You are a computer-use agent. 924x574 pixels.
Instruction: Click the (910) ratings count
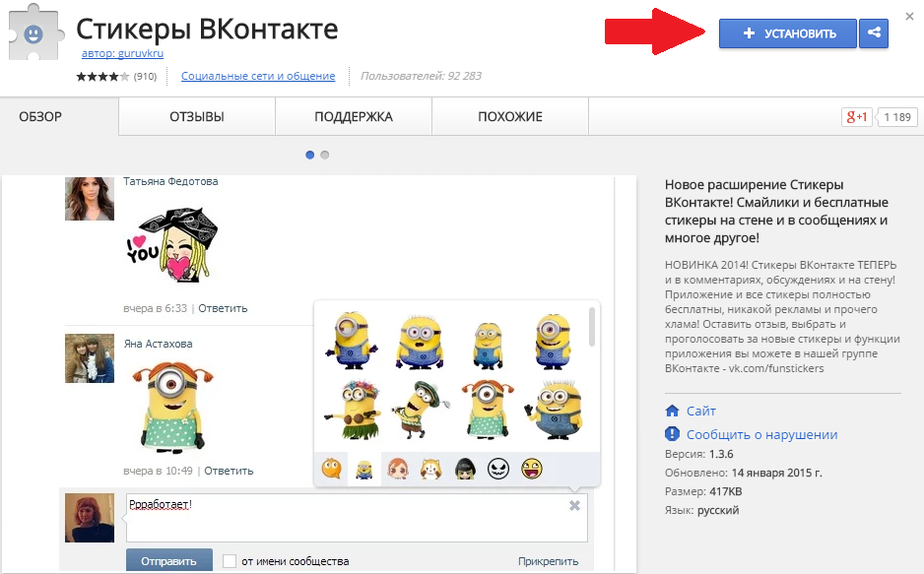point(145,77)
